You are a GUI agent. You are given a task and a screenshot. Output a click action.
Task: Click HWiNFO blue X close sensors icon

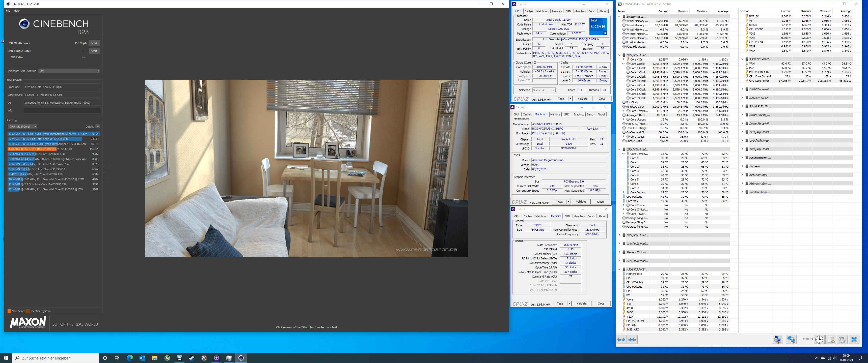(854, 339)
